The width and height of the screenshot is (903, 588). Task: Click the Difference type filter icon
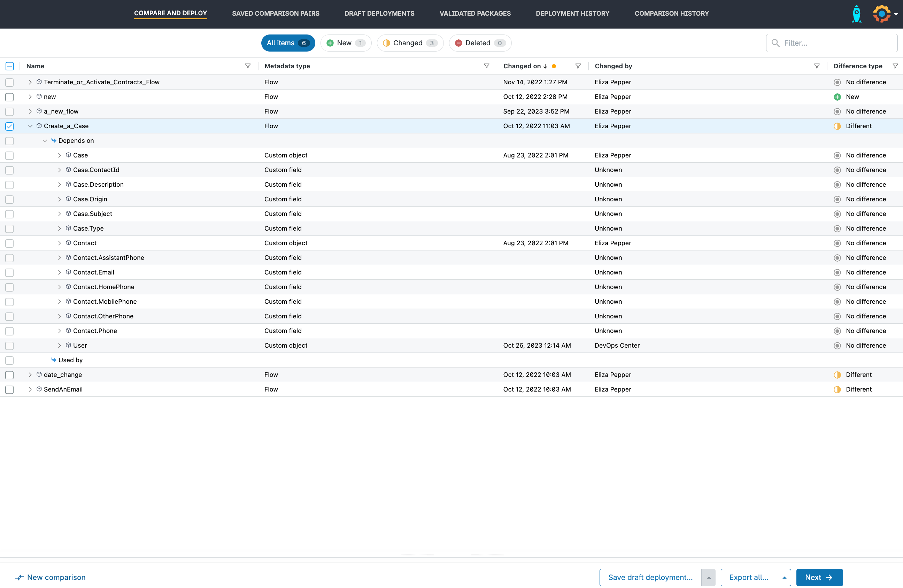tap(895, 66)
